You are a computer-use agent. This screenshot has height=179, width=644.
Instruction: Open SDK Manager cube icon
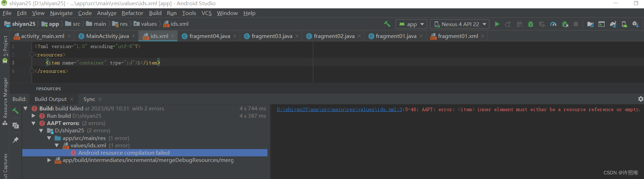636,24
